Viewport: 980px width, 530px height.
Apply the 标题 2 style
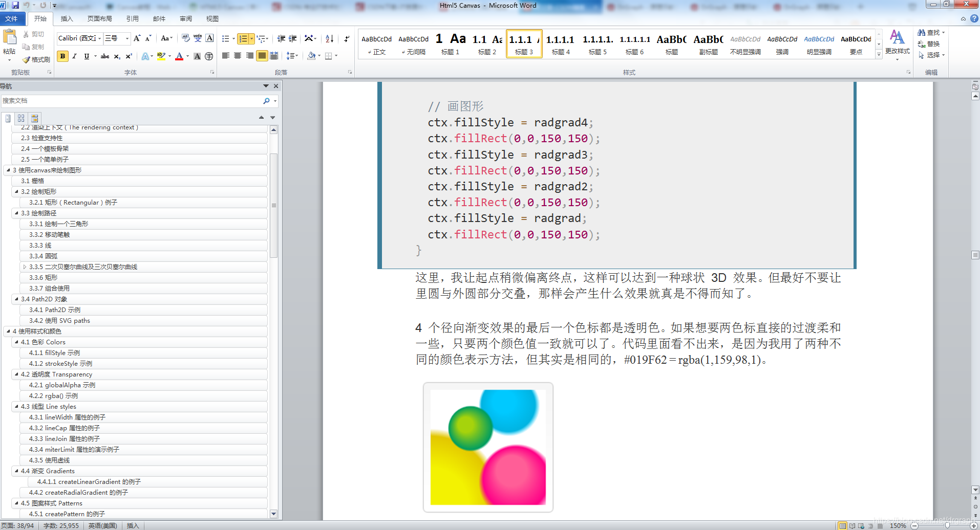coord(487,44)
